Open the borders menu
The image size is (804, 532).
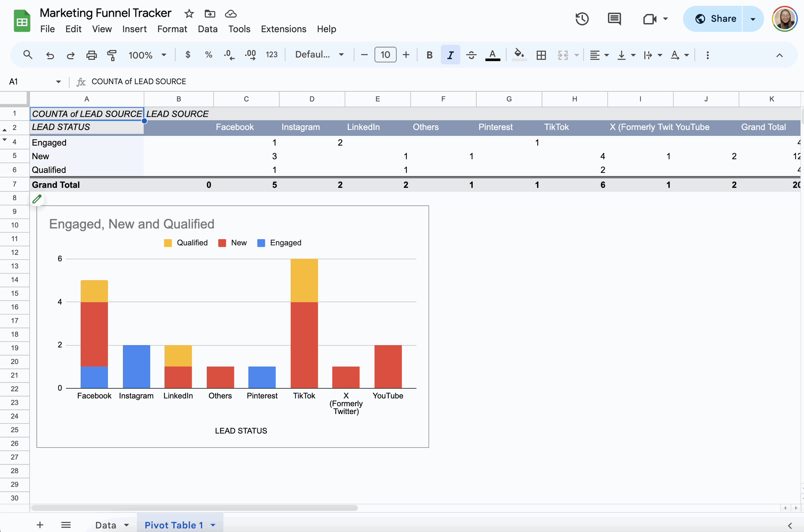541,55
